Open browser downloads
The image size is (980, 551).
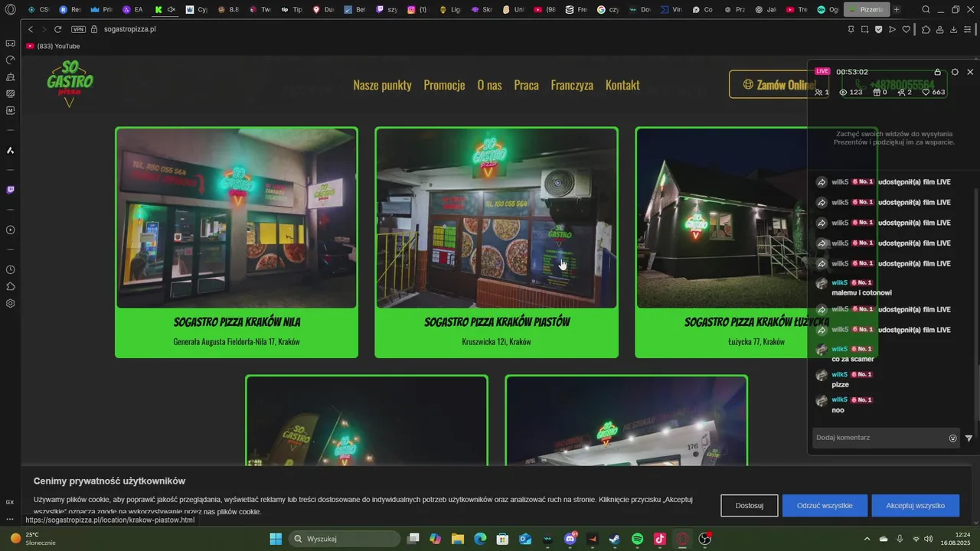(x=954, y=29)
